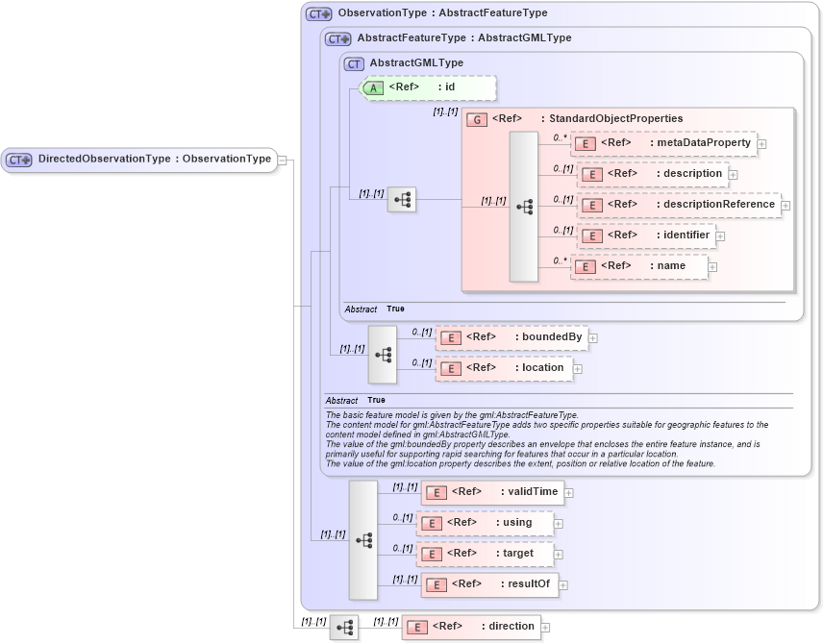Click the StandardObjectProperties group label

(x=615, y=118)
